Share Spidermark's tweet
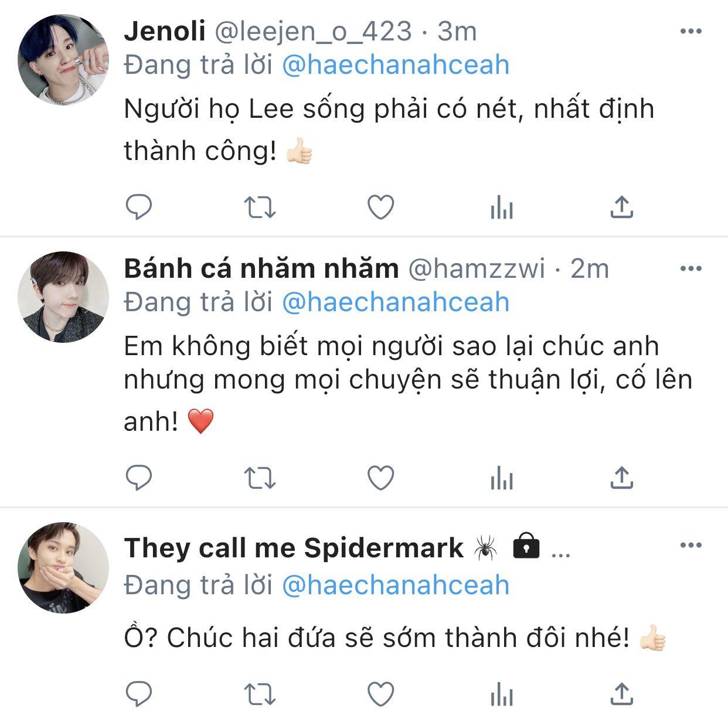The width and height of the screenshot is (728, 722). coord(622,694)
